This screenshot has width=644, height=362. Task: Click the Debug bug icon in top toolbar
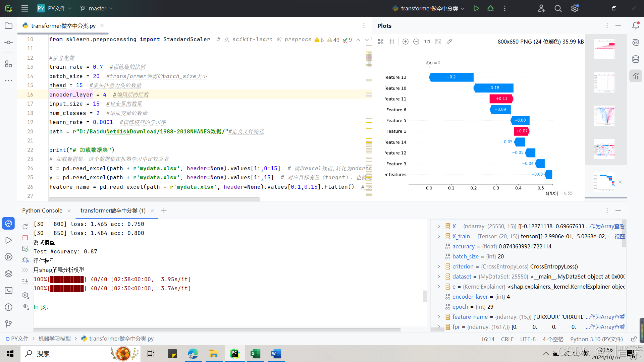[490, 8]
